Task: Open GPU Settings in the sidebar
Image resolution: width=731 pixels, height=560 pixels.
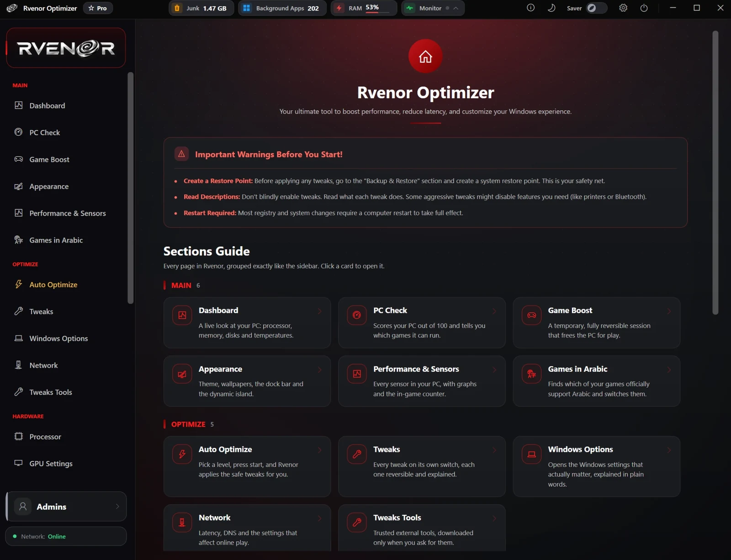Action: coord(66,464)
